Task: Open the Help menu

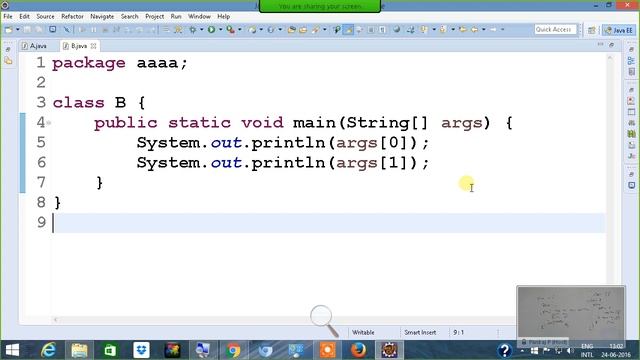Action: click(223, 16)
